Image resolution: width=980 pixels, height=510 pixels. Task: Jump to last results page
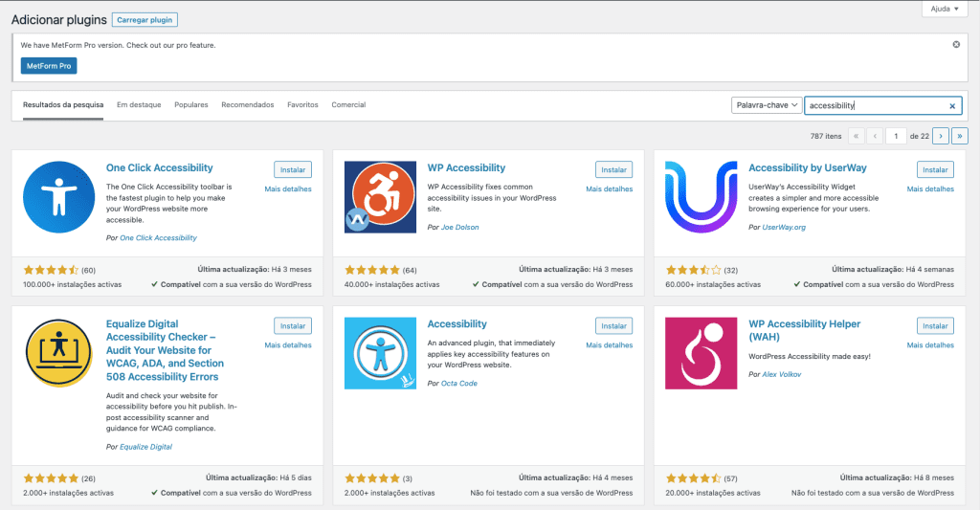pyautogui.click(x=960, y=136)
